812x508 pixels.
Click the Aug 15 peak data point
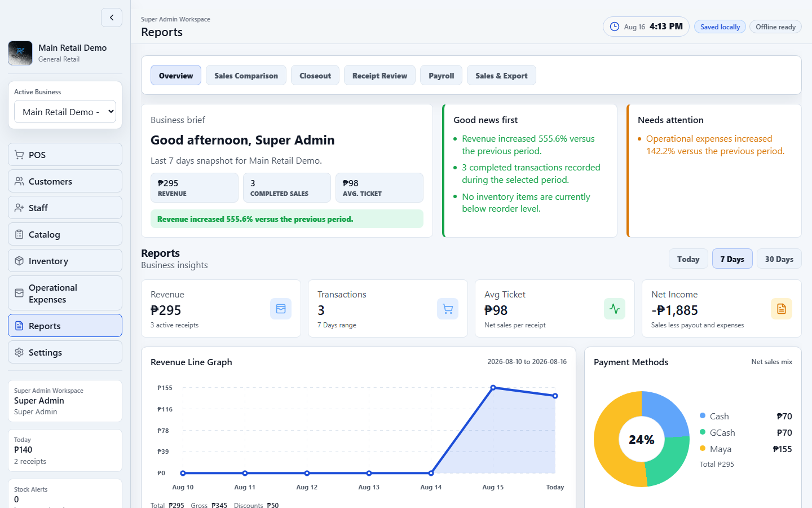point(493,388)
